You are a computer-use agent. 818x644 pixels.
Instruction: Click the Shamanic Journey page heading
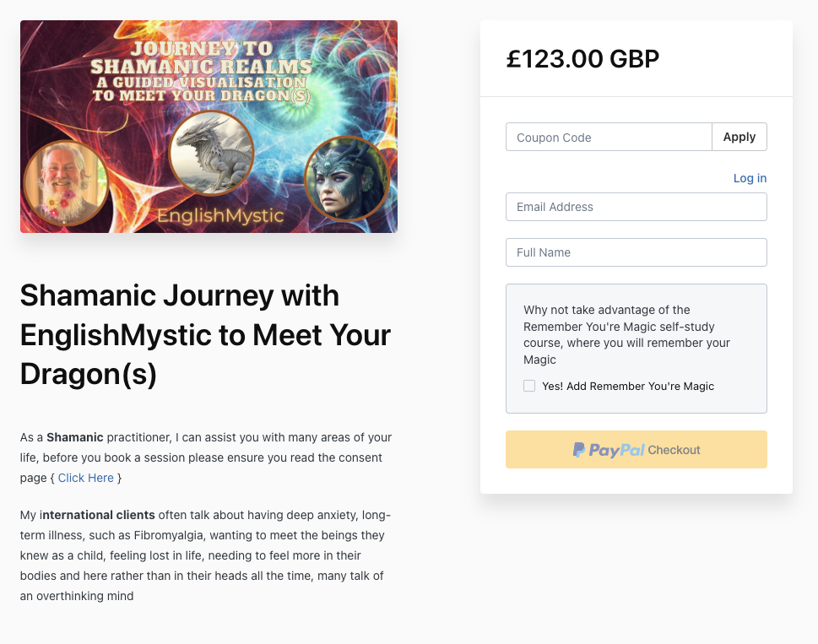coord(205,335)
